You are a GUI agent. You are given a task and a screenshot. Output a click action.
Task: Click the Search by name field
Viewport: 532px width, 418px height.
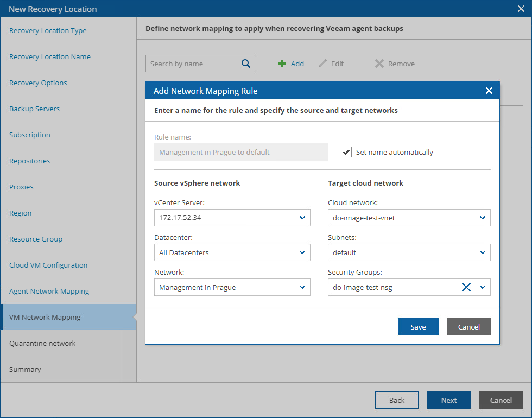point(192,64)
